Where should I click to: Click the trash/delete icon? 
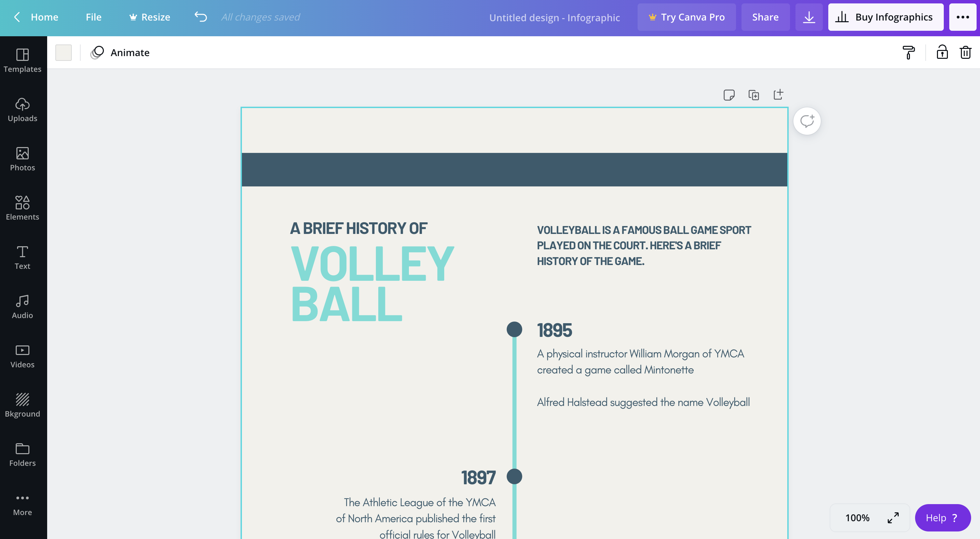click(x=965, y=52)
